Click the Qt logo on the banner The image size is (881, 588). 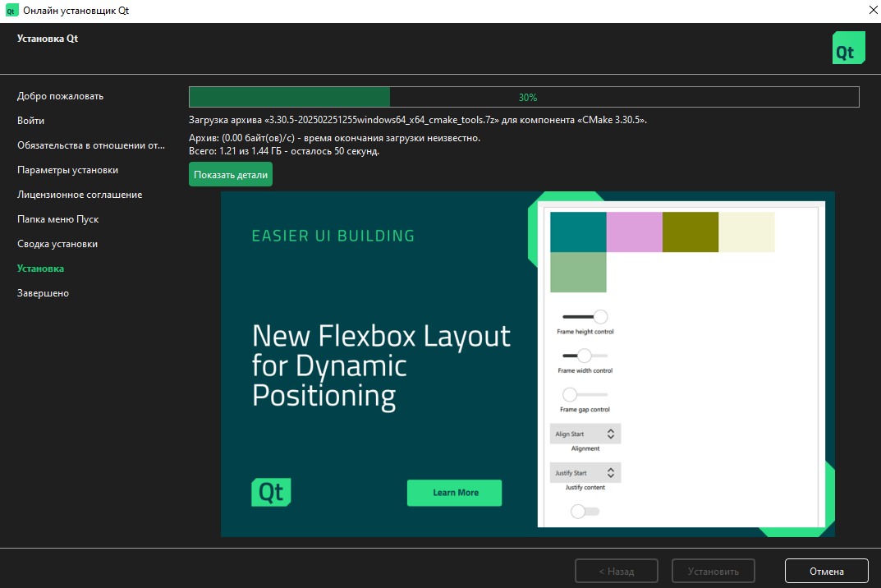tap(271, 492)
